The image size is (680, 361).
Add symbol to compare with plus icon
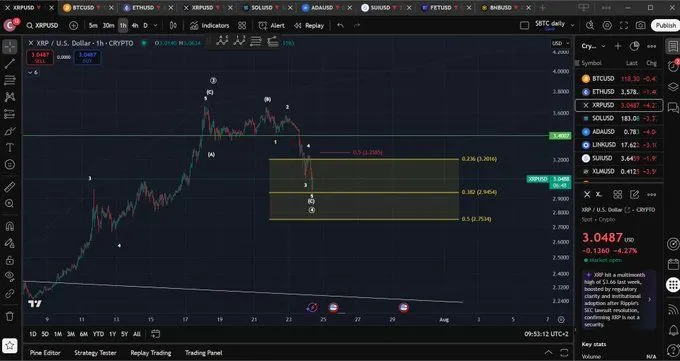tap(73, 26)
